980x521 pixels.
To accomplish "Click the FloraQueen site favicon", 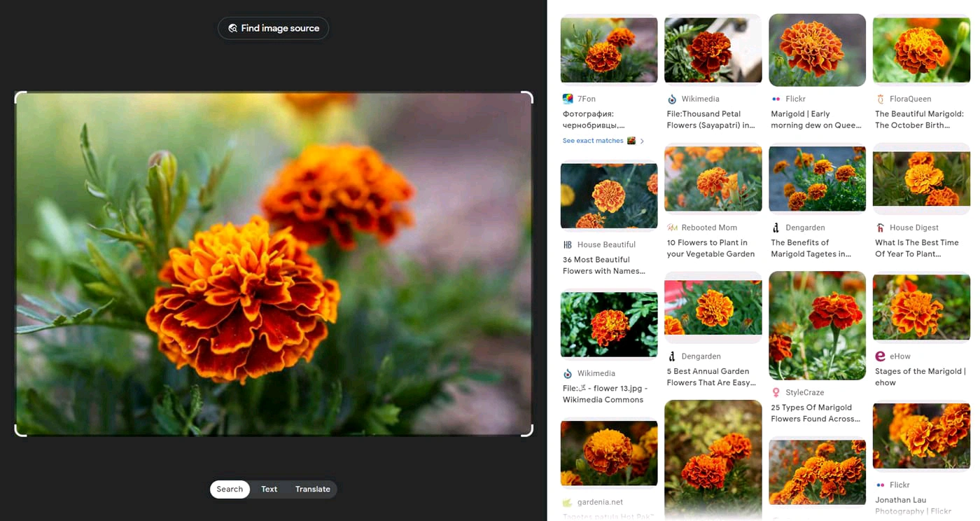I will coord(880,99).
